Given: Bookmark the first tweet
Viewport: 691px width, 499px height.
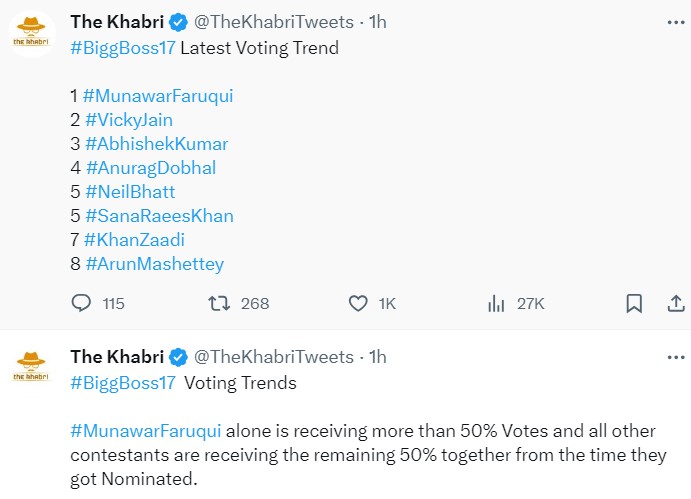Looking at the screenshot, I should (633, 303).
